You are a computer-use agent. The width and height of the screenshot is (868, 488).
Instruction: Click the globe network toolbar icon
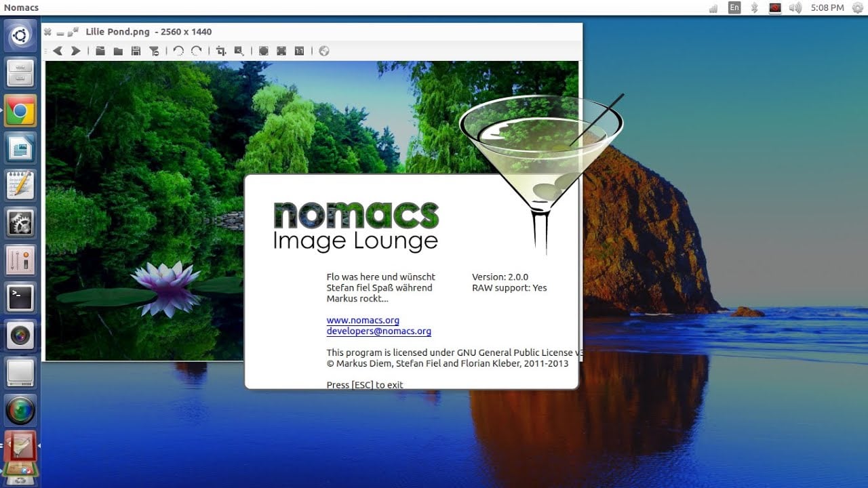[x=324, y=51]
